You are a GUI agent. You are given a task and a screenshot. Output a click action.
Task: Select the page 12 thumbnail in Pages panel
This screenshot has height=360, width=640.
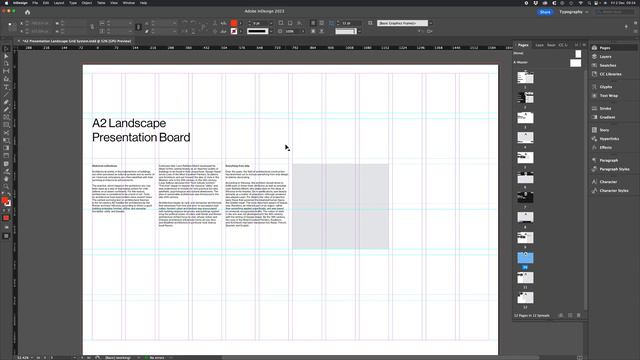pyautogui.click(x=525, y=298)
